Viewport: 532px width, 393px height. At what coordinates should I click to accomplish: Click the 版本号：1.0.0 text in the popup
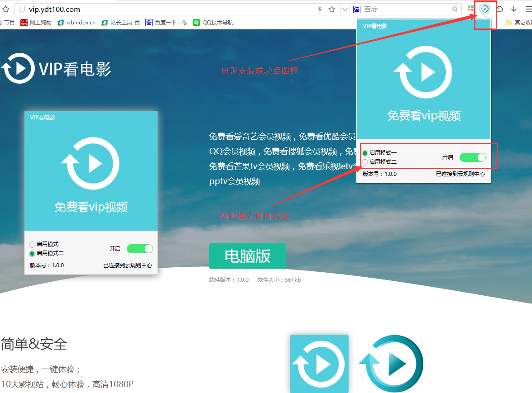tap(379, 174)
